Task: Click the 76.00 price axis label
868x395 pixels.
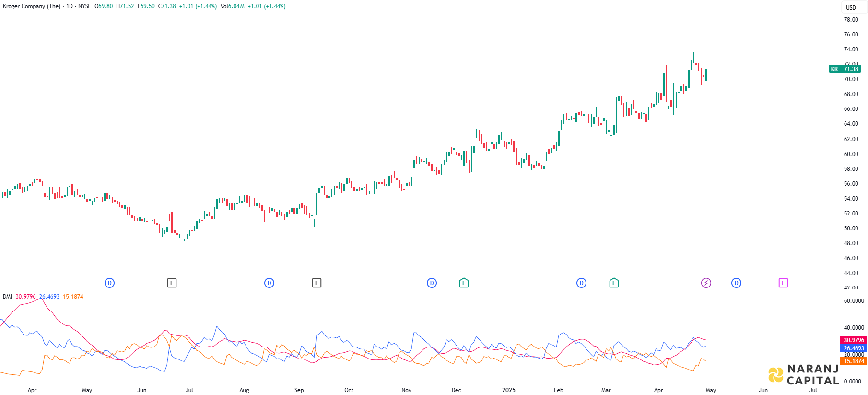Action: 851,35
